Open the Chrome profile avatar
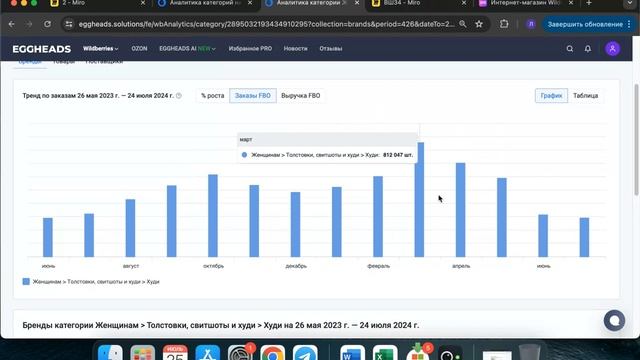 tap(531, 24)
